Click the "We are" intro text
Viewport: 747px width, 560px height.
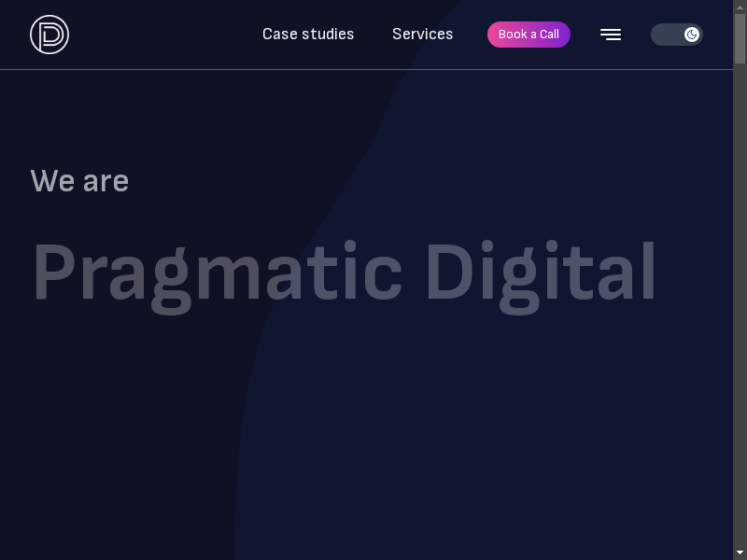(79, 181)
